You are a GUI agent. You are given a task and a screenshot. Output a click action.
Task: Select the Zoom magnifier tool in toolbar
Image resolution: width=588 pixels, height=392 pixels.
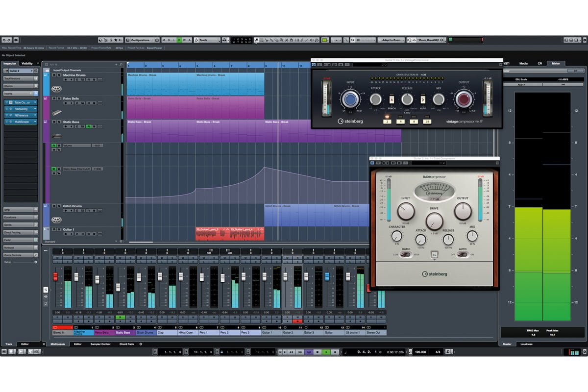281,40
